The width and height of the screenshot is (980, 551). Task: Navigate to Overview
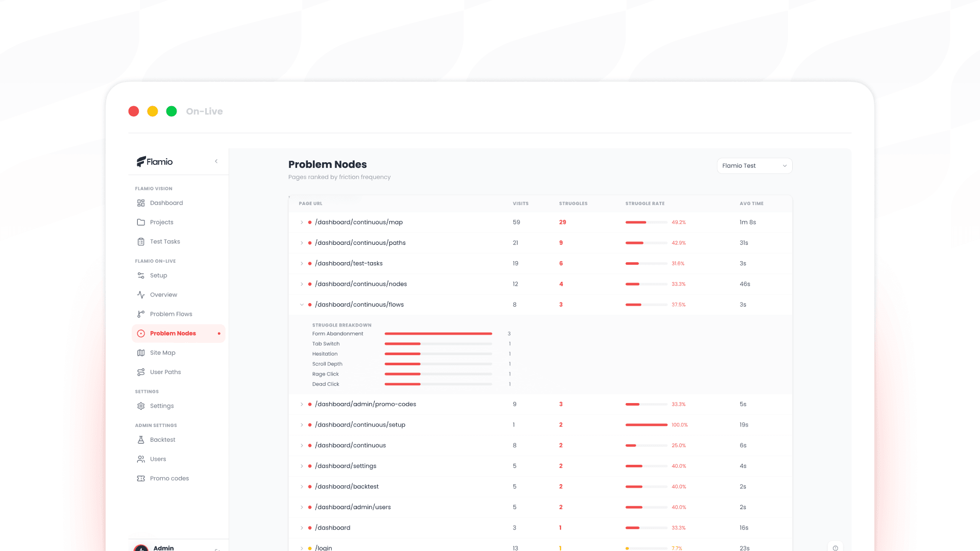point(178,295)
